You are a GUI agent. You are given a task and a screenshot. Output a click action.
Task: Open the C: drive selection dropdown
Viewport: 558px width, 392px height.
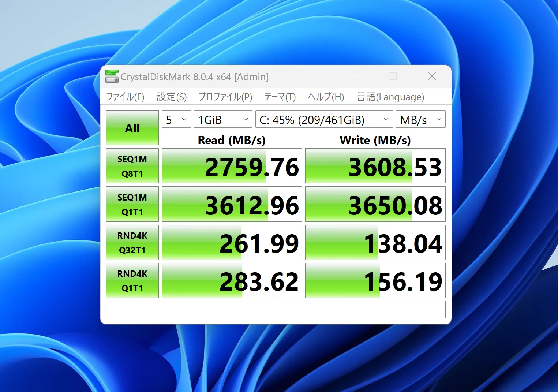point(324,119)
